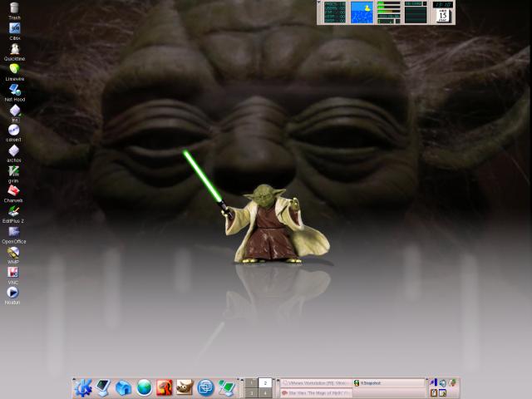Click the digital clock dock applet
The width and height of the screenshot is (532, 399).
tap(442, 5)
